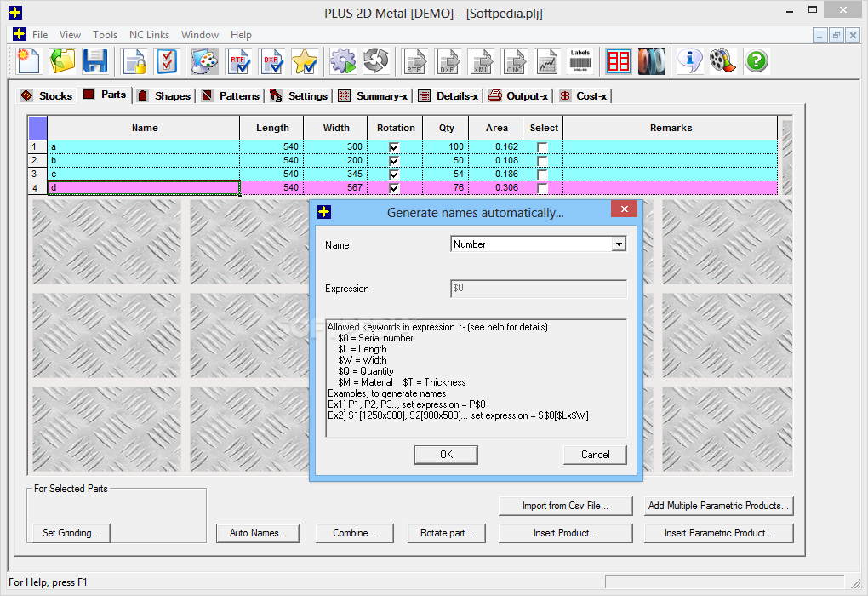Click the Expression input field
The height and width of the screenshot is (596, 868).
click(x=538, y=289)
